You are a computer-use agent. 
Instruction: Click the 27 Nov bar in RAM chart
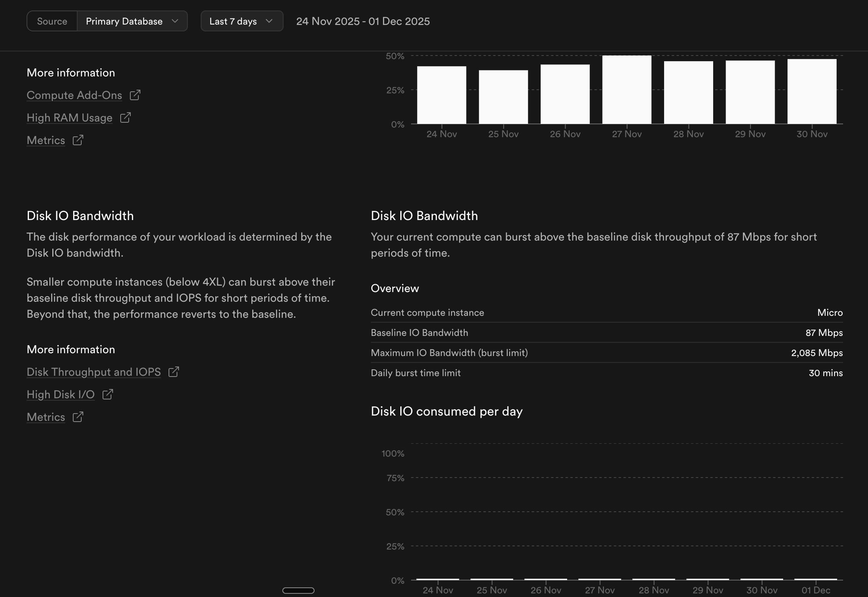pos(627,90)
